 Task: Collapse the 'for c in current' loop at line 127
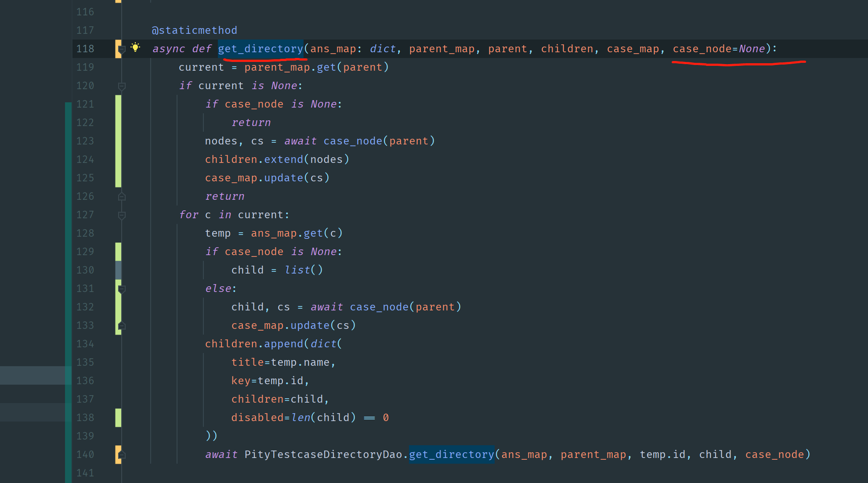[122, 215]
